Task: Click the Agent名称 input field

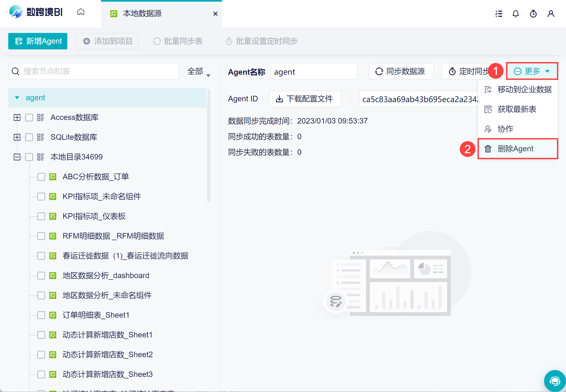Action: tap(314, 72)
